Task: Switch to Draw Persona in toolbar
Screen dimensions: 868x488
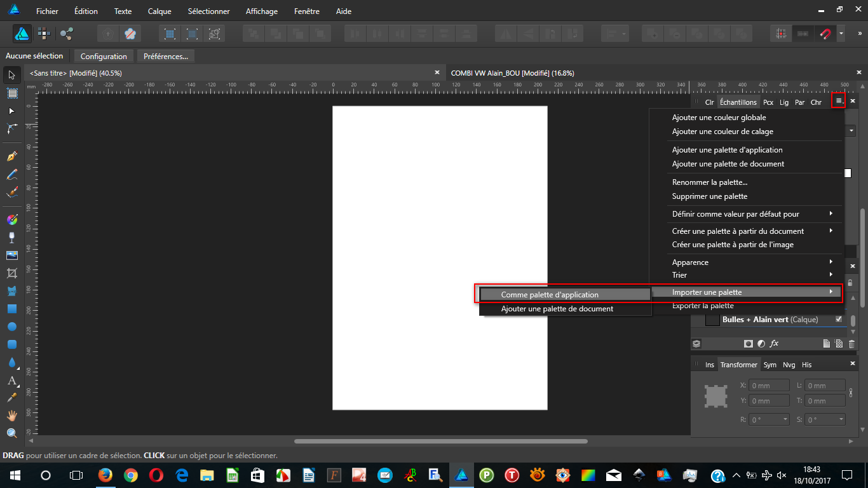Action: 22,34
